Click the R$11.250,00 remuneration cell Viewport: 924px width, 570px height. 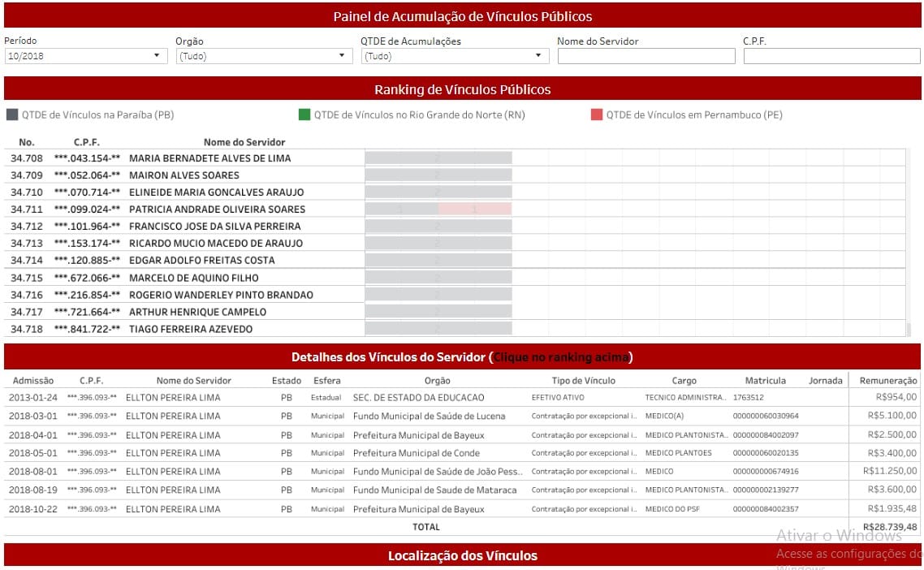890,472
